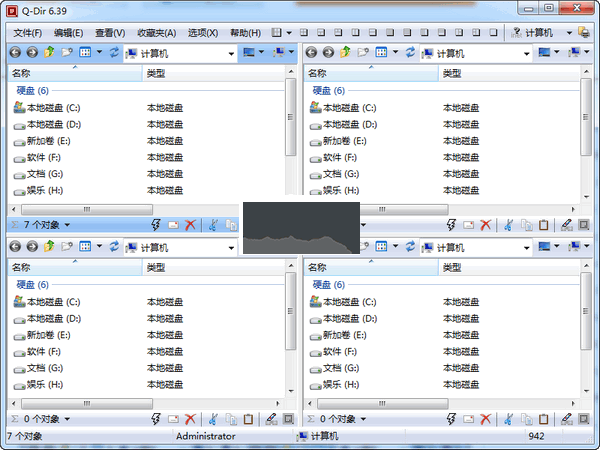Click red delete X in top-right pane
Image resolution: width=600 pixels, height=450 pixels.
pos(485,226)
